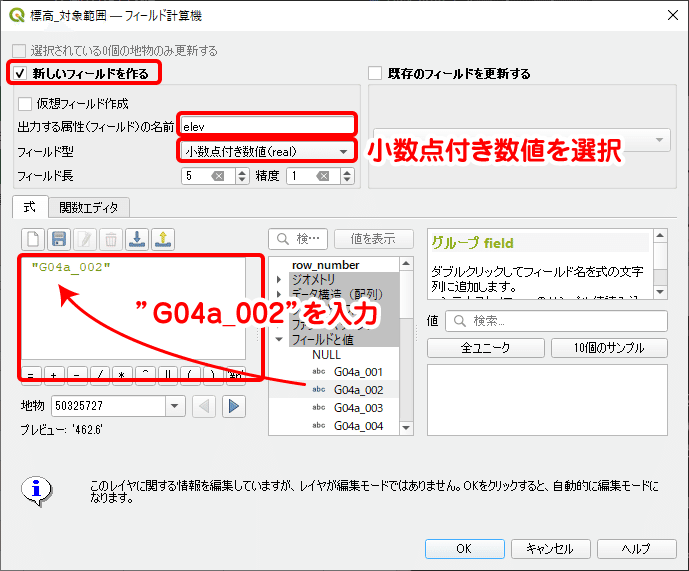Show the previous feature preview
This screenshot has width=689, height=571.
[x=204, y=406]
